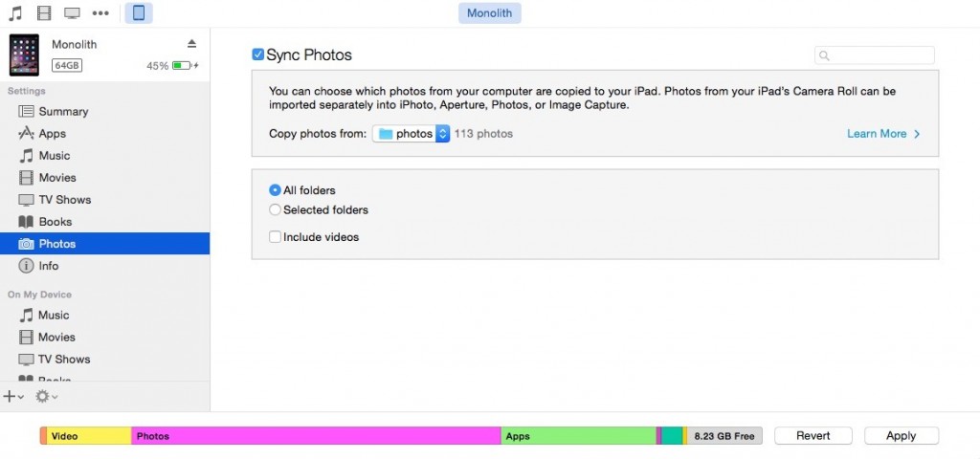980x459 pixels.
Task: Open the gear actions menu at sidebar bottom
Action: click(x=45, y=396)
